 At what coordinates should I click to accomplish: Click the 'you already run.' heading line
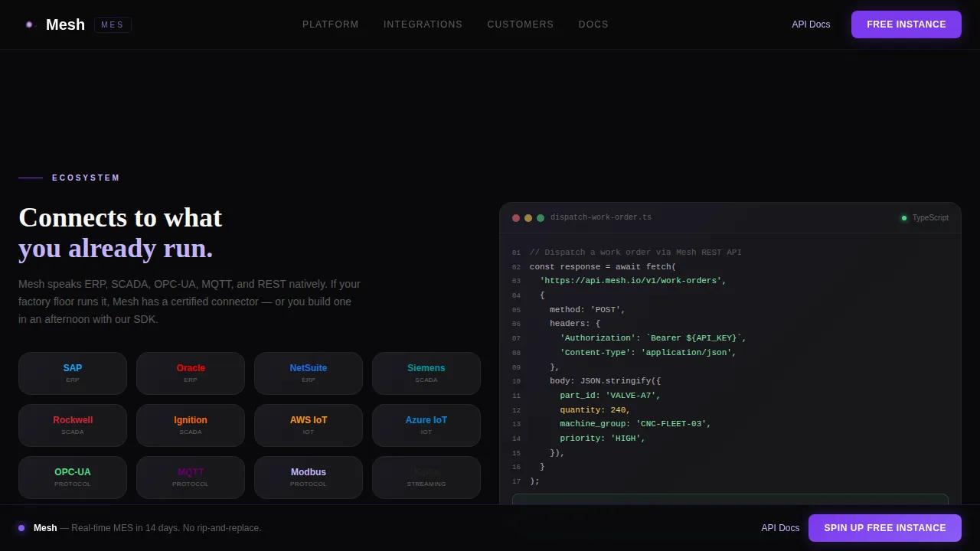click(x=116, y=248)
